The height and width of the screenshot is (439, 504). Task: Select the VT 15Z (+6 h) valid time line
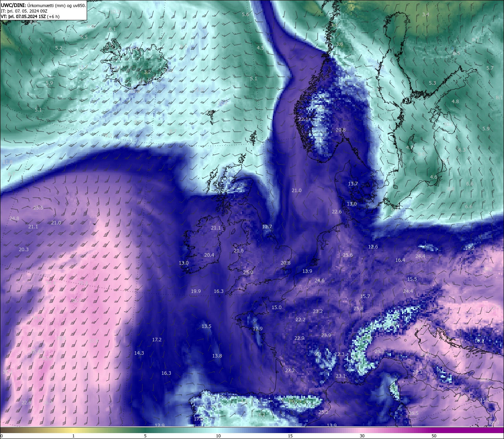pos(30,17)
